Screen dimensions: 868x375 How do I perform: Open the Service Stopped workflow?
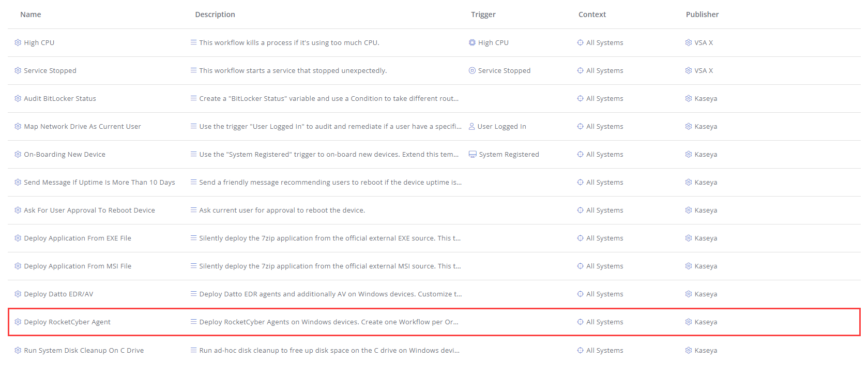coord(50,70)
